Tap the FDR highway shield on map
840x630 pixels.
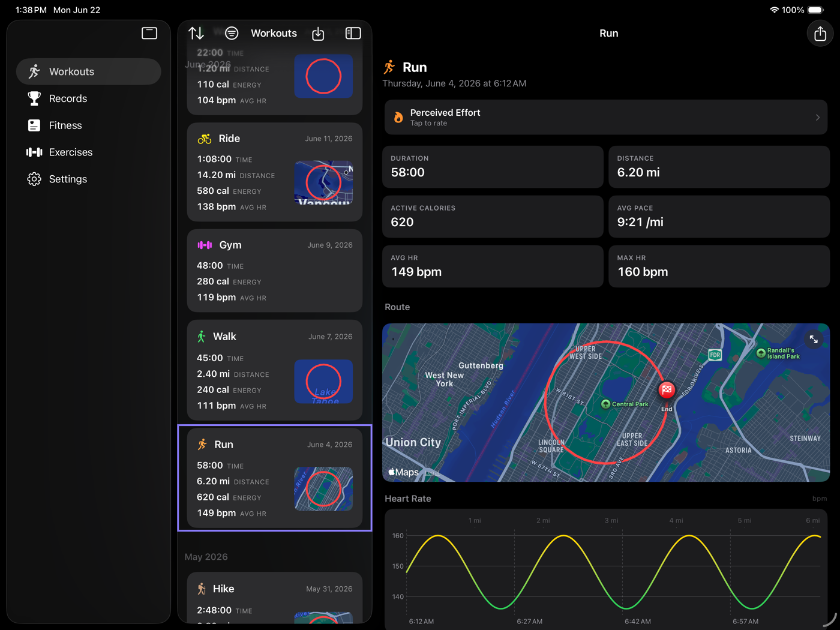pyautogui.click(x=715, y=355)
